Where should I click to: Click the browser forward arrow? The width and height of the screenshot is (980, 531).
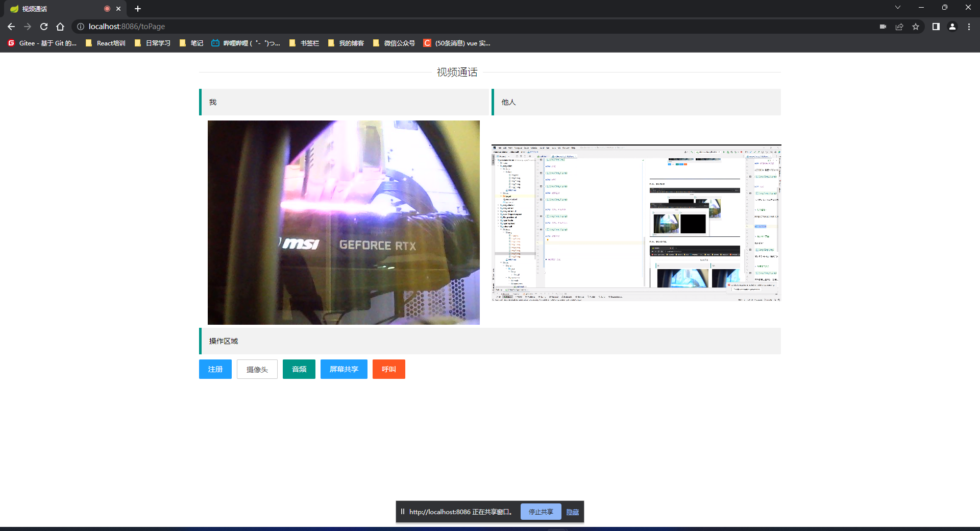click(x=28, y=27)
